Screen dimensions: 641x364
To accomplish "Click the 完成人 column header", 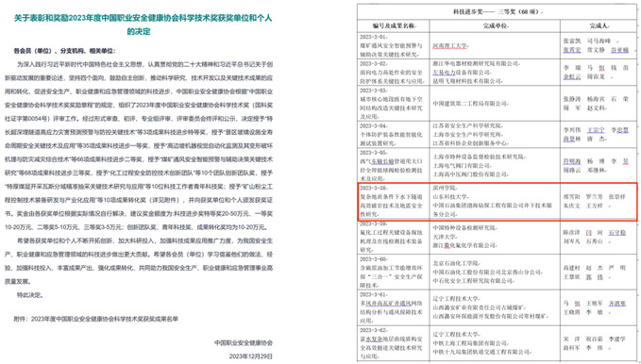I will [x=599, y=25].
